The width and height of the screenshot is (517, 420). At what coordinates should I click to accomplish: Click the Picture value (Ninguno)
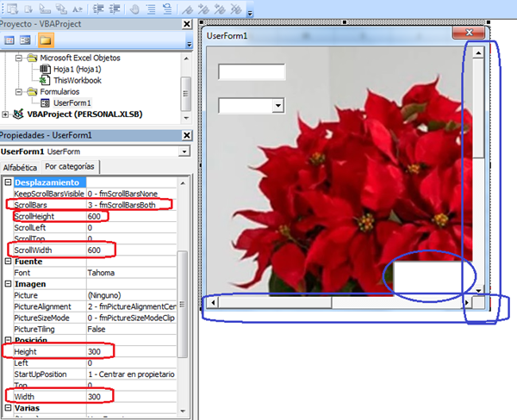[x=104, y=295]
